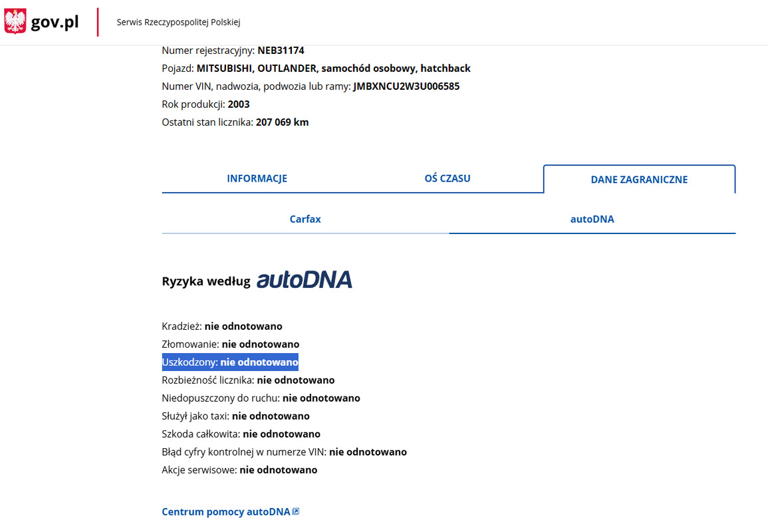The image size is (768, 532).
Task: Click the highlighted Uszkodzony line
Action: (x=230, y=362)
